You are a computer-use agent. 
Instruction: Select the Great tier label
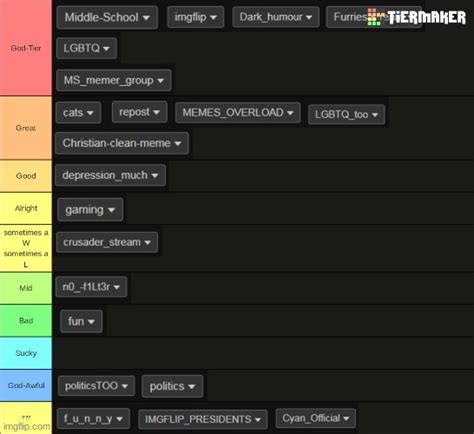coord(26,128)
